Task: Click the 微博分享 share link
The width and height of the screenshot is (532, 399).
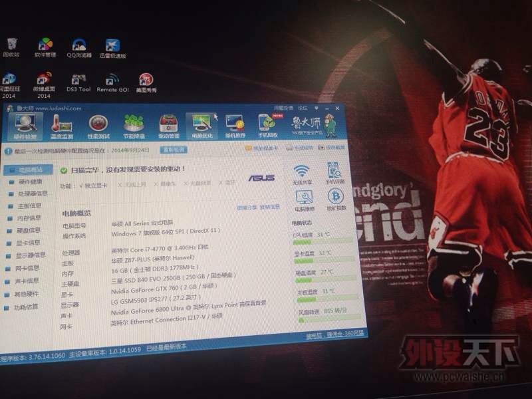Action: [x=247, y=207]
